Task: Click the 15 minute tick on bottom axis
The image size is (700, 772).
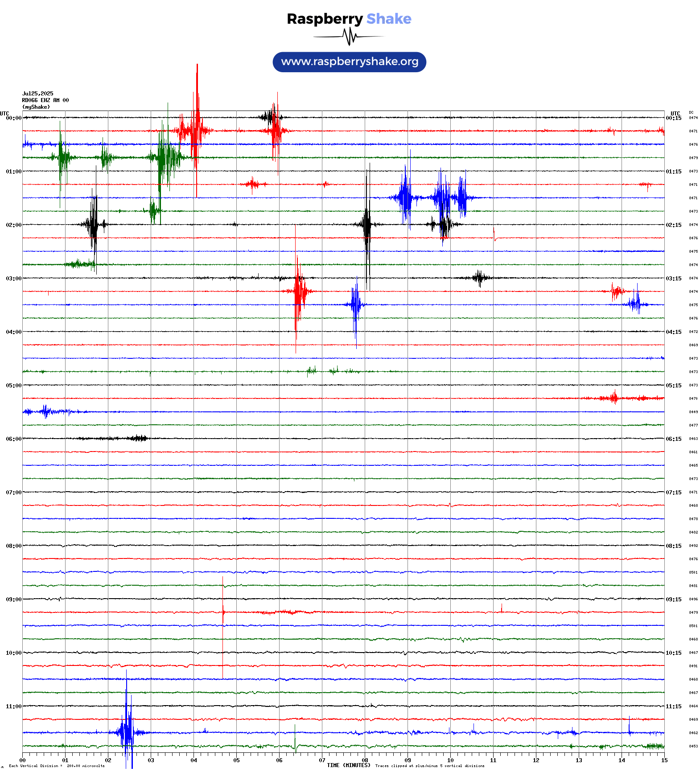Action: (664, 760)
